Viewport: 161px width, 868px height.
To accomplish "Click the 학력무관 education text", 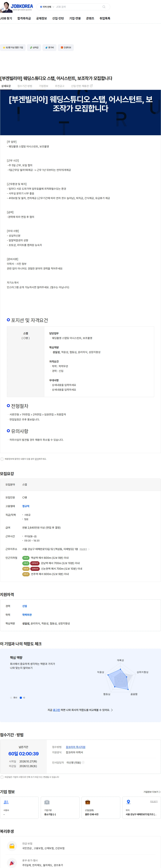I will pyautogui.click(x=27, y=615).
